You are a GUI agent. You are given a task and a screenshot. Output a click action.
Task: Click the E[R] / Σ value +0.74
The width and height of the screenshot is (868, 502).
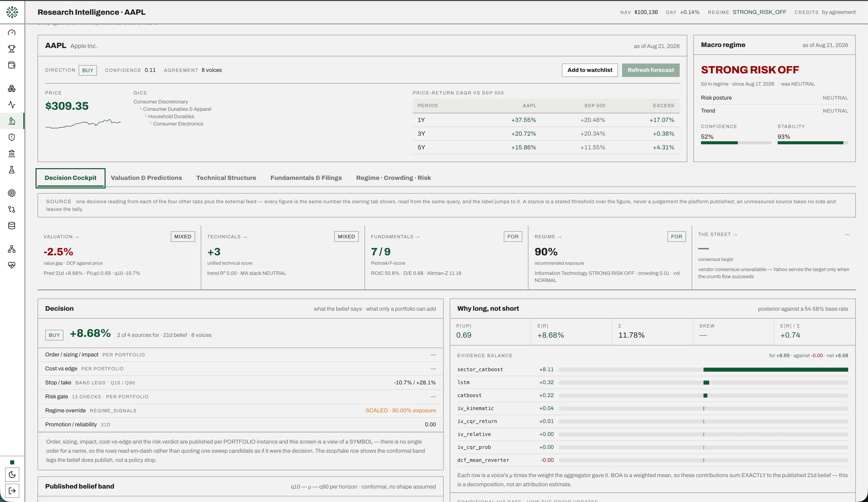(790, 335)
